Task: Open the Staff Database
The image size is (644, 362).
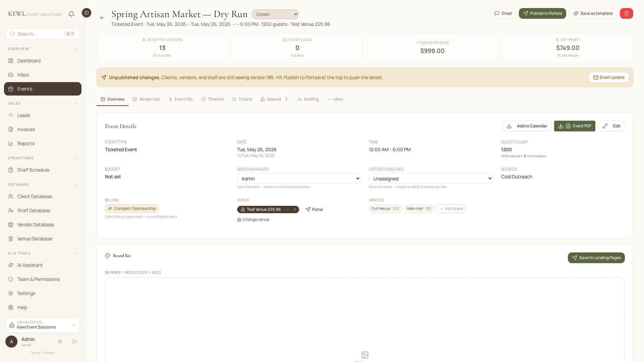Action: (x=43, y=210)
